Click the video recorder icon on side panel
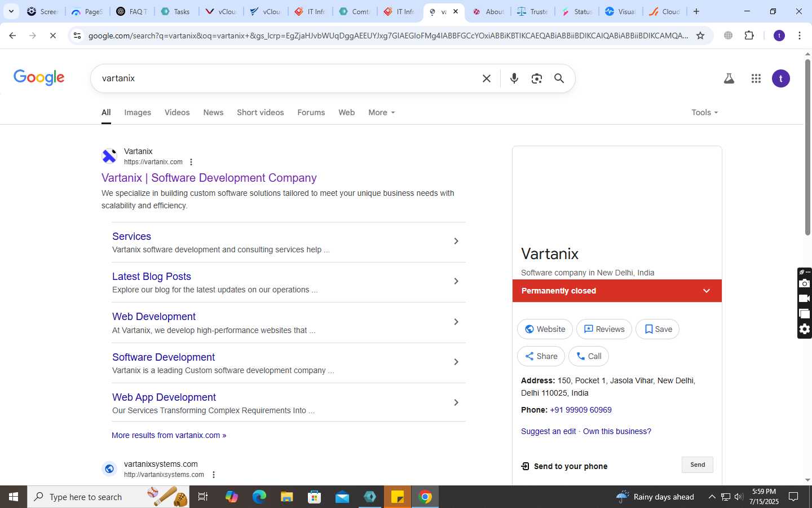 point(805,299)
